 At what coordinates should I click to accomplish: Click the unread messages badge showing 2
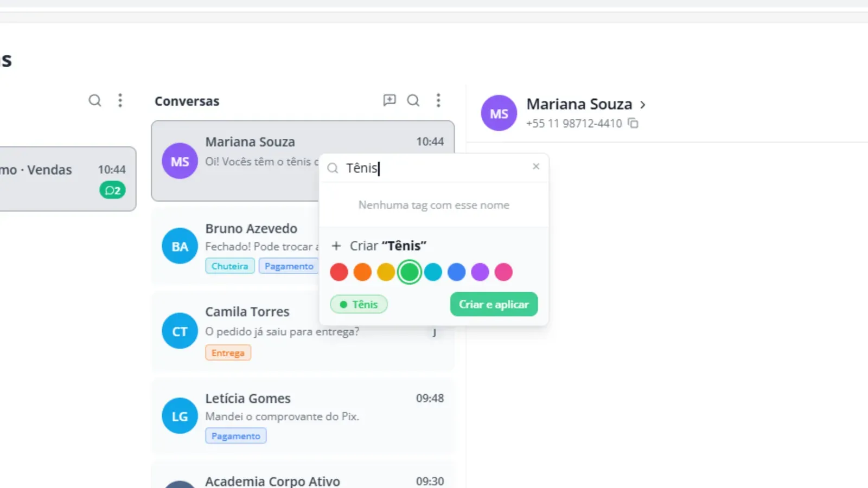click(112, 190)
